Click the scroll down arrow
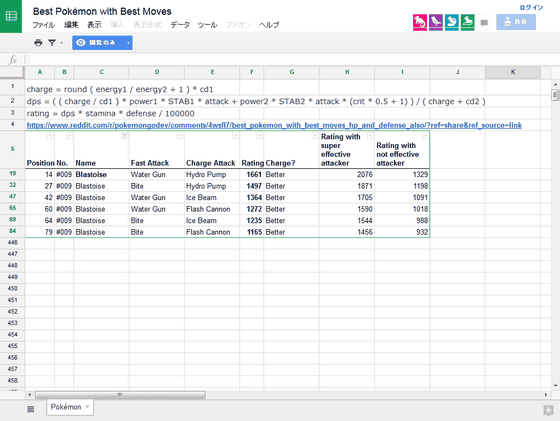The height and width of the screenshot is (421, 560). click(x=555, y=386)
